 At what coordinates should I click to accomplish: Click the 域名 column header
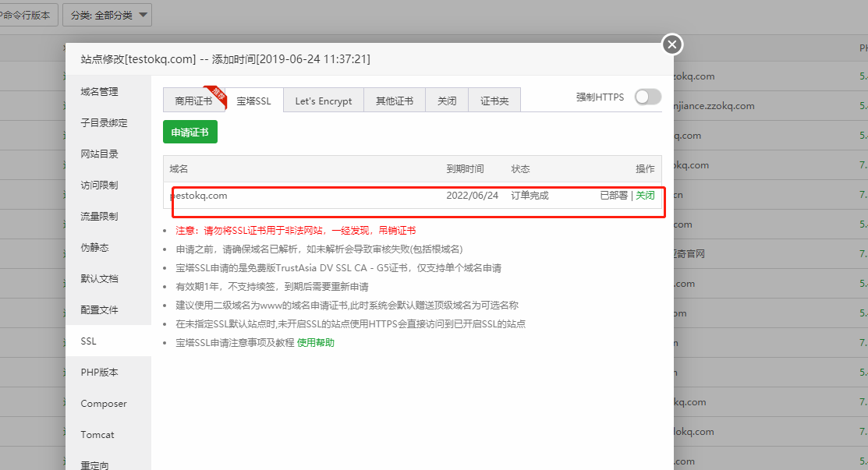(179, 168)
